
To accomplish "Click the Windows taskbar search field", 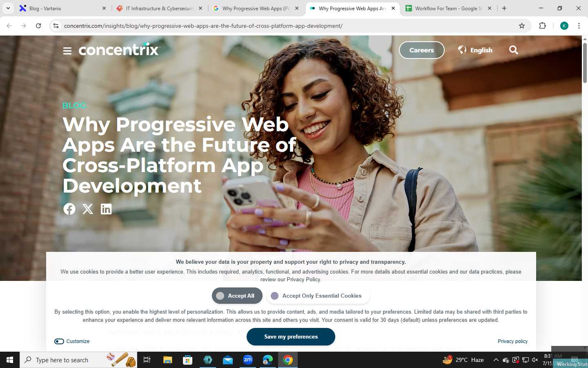I will [78, 360].
